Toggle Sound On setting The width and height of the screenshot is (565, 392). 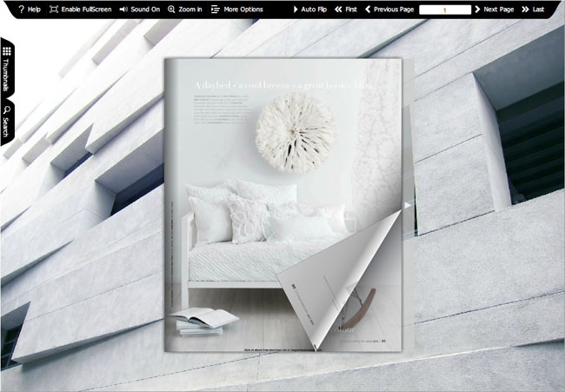coord(139,10)
